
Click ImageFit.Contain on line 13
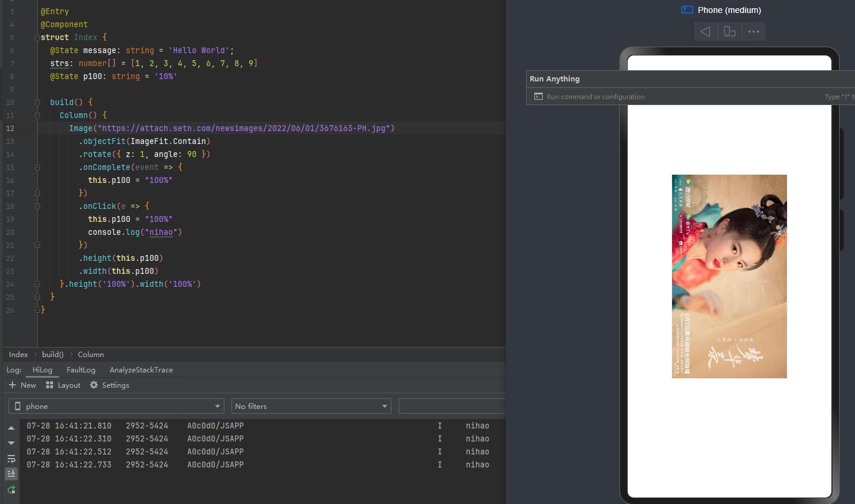pos(168,141)
